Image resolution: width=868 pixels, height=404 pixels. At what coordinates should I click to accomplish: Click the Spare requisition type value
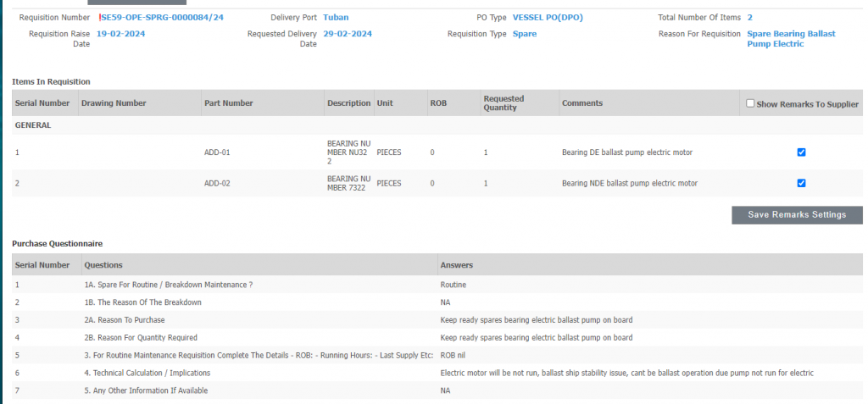coord(525,34)
